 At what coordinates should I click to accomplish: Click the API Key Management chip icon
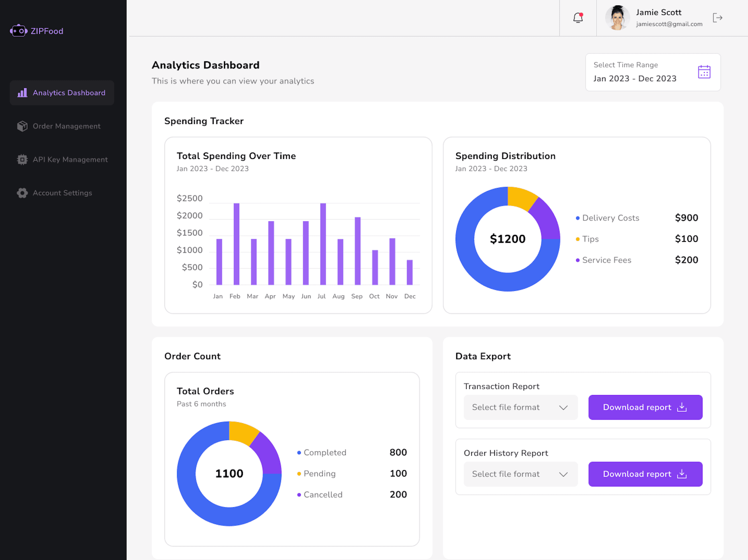click(x=22, y=160)
